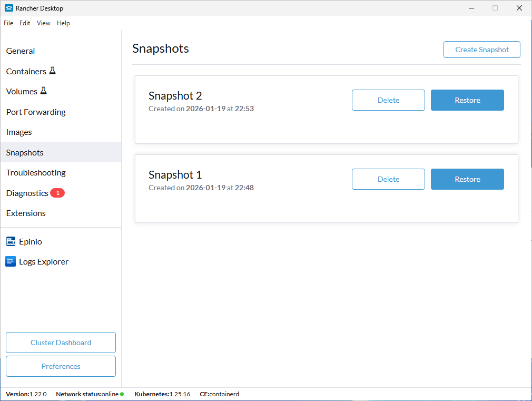Click the red Diagnostics notification badge

point(57,193)
